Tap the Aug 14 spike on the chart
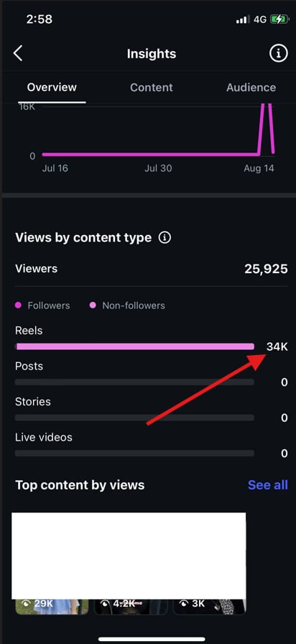This screenshot has height=644, width=296. point(265,127)
